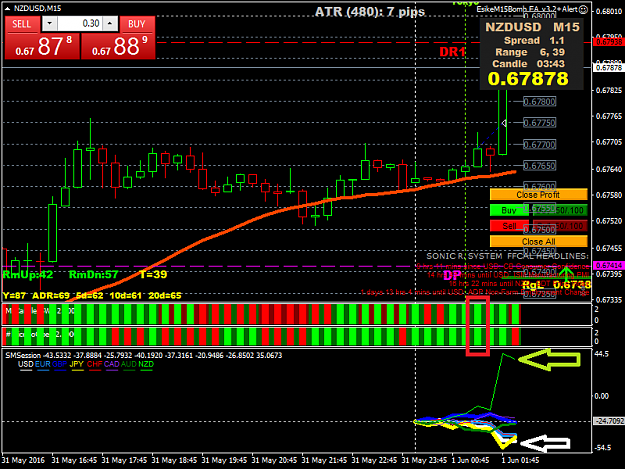Click the magenta 0.67414 axis price tag

(608, 265)
